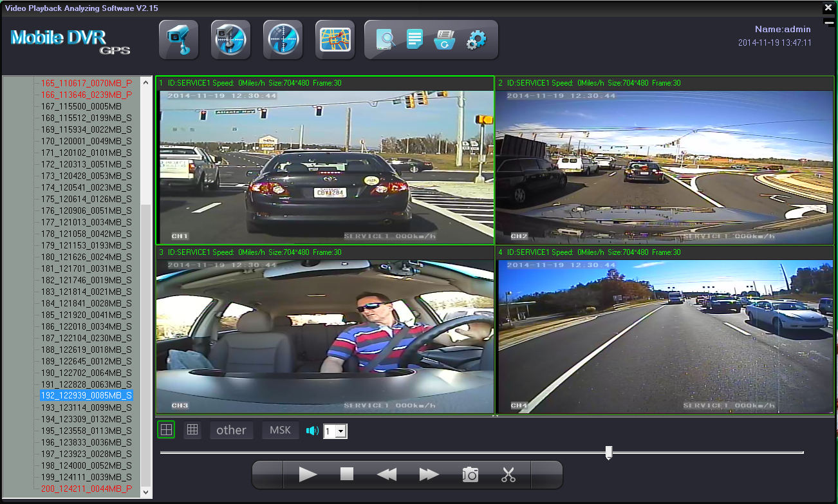This screenshot has width=838, height=504.
Task: Open the map view icon
Action: click(x=335, y=40)
